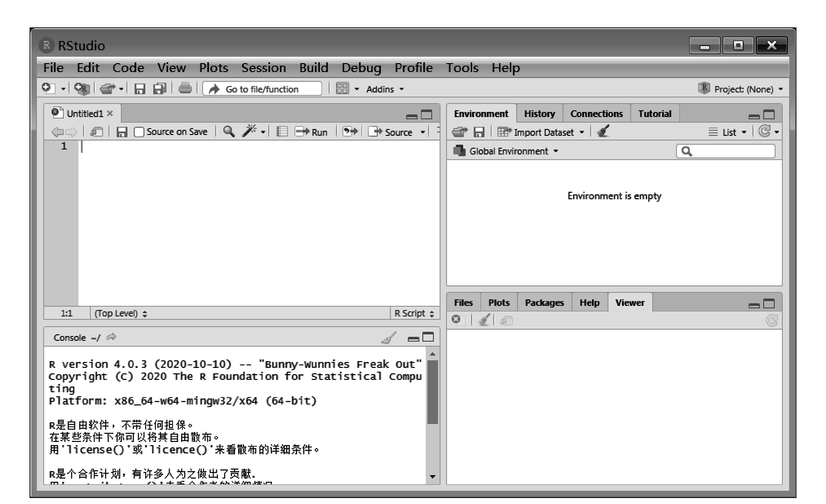Image resolution: width=826 pixels, height=504 pixels.
Task: Switch to Connections tab
Action: tap(596, 114)
